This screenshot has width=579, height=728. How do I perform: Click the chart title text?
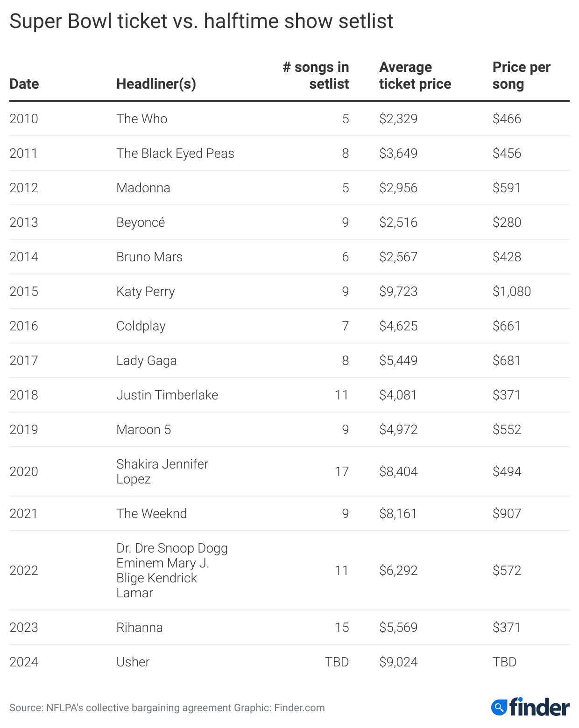[x=201, y=21]
